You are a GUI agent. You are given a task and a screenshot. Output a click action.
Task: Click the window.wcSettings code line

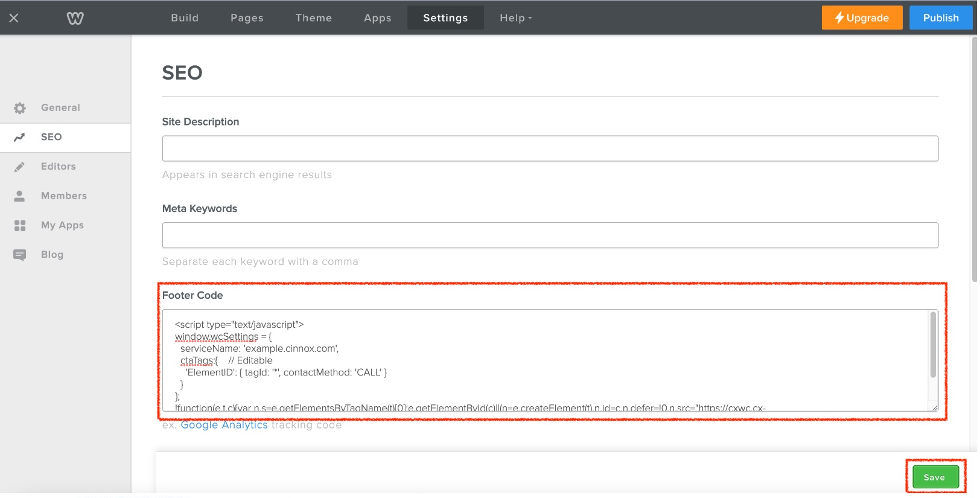[223, 337]
